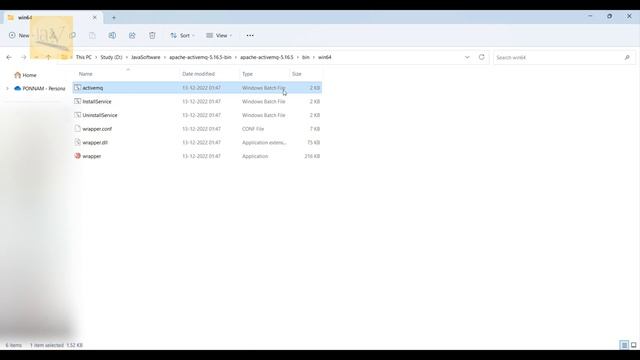Click the 216 KB size cell

click(312, 156)
